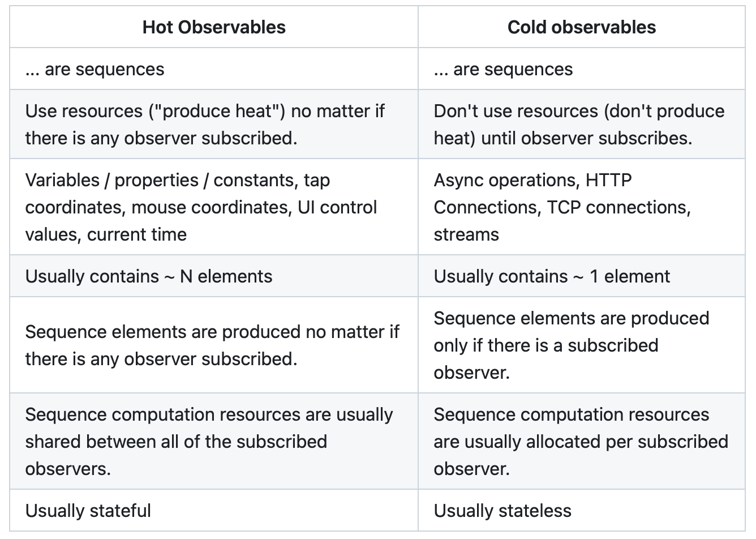Click 'Usually contains ~ 1 element' cell
Viewport: 756px width, 539px height.
click(581, 276)
